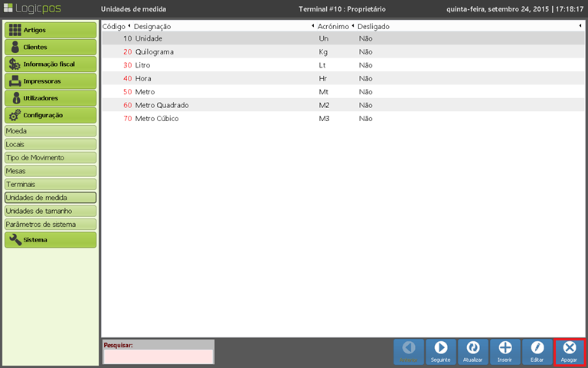Collapse the Configuração section

click(x=51, y=115)
